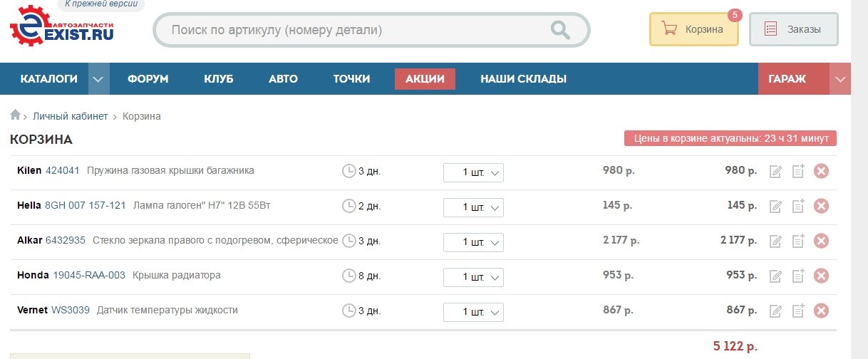This screenshot has height=359, width=868.
Task: Edit the Vernet WS3039 cart entry
Action: coord(776,311)
